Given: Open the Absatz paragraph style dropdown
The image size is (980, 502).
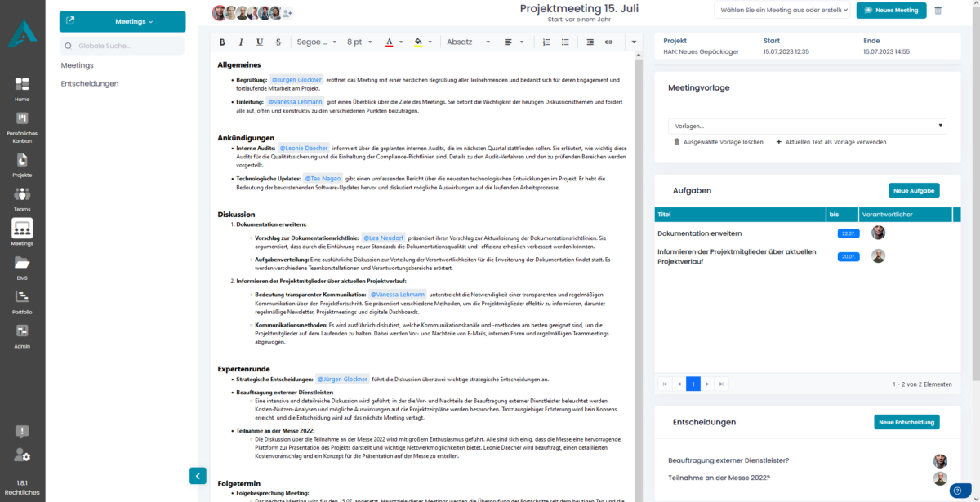Looking at the screenshot, I should point(469,42).
